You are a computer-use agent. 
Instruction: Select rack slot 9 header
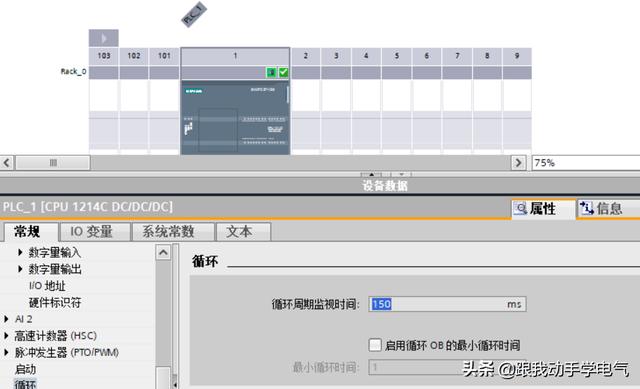(x=517, y=56)
